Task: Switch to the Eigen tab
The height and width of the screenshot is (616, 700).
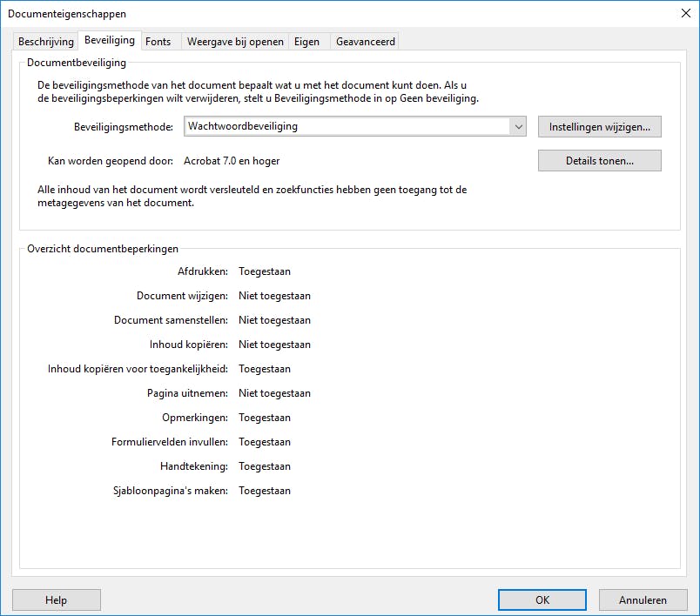Action: click(x=308, y=41)
